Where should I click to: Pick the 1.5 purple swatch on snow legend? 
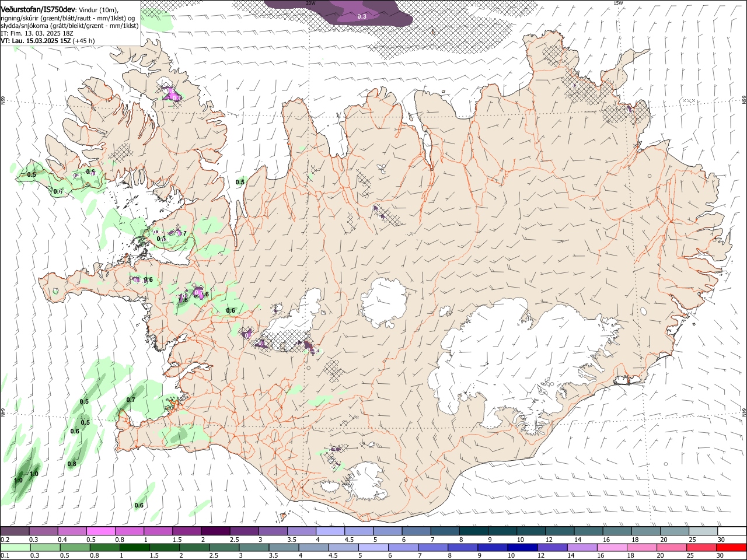point(187,531)
